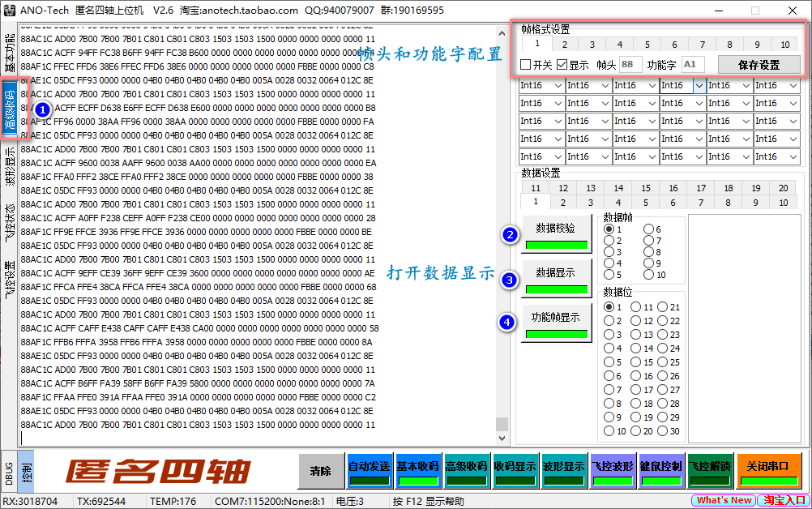Toggle the 飞控波形 button
The width and height of the screenshot is (812, 509).
pyautogui.click(x=612, y=471)
